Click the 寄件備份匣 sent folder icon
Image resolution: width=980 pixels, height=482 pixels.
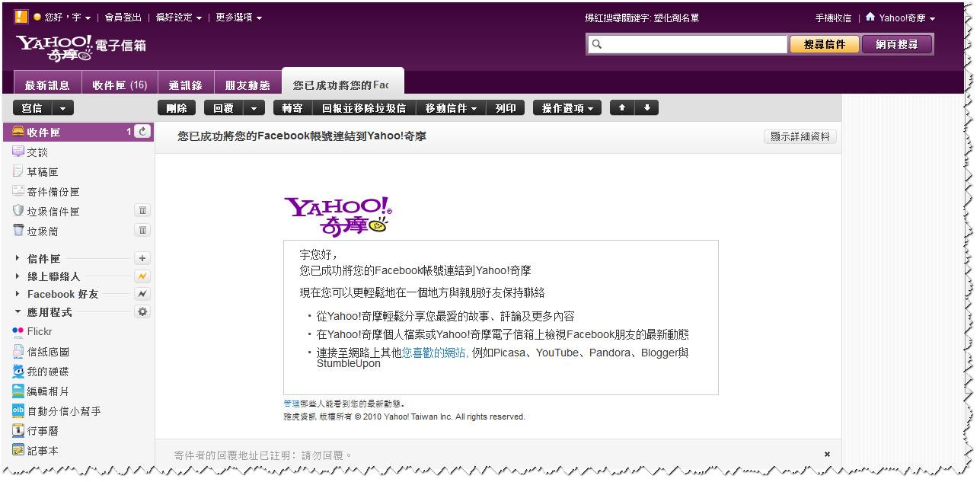(18, 191)
